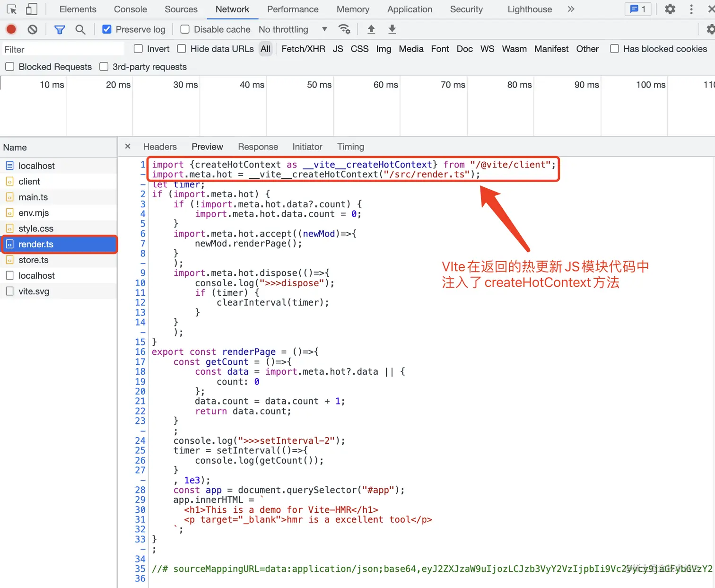This screenshot has height=588, width=715.
Task: Clear the network log icon
Action: [x=32, y=29]
